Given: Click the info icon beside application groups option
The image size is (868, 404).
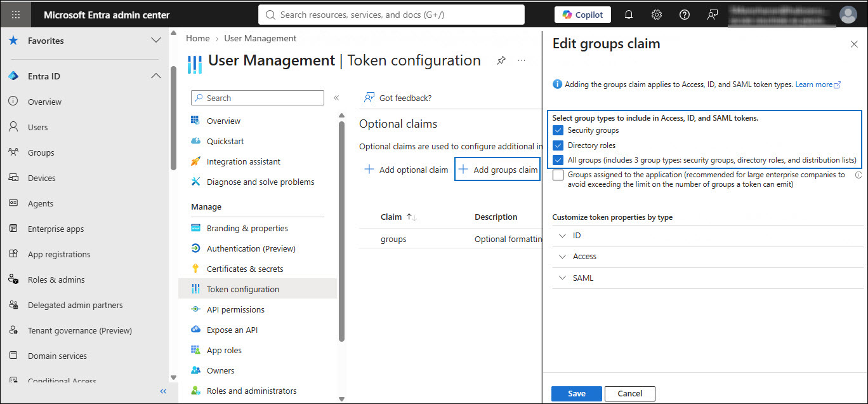Looking at the screenshot, I should click(x=858, y=175).
